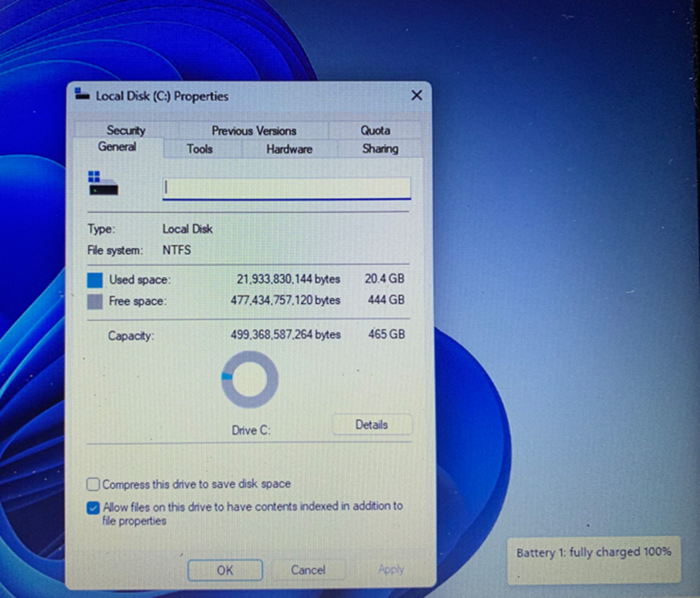Go to the General tab

click(x=117, y=147)
